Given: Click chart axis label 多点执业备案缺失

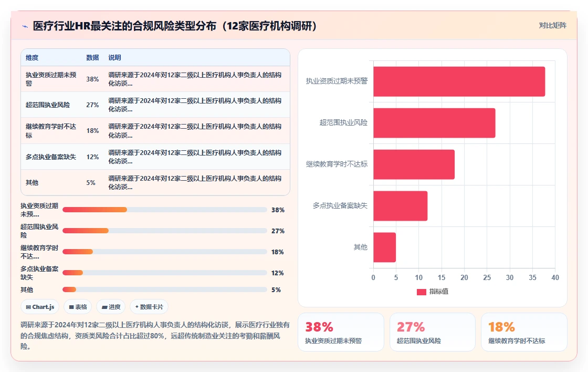Looking at the screenshot, I should (340, 206).
